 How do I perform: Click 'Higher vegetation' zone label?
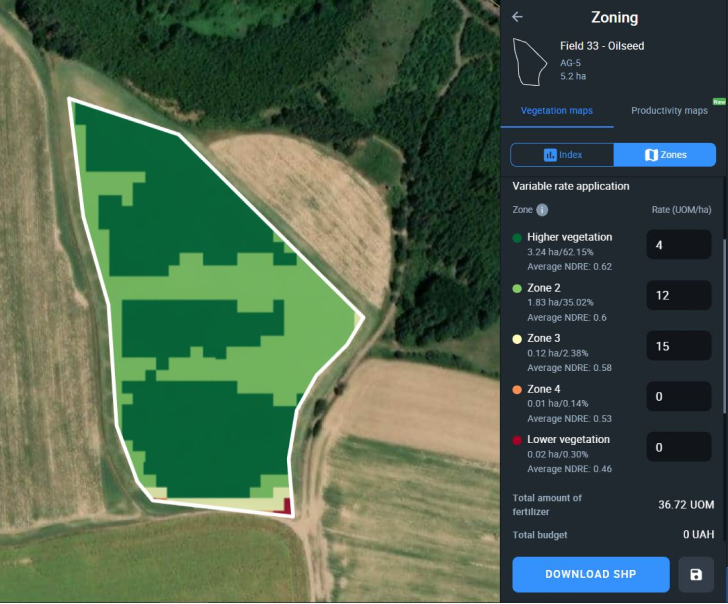[570, 237]
